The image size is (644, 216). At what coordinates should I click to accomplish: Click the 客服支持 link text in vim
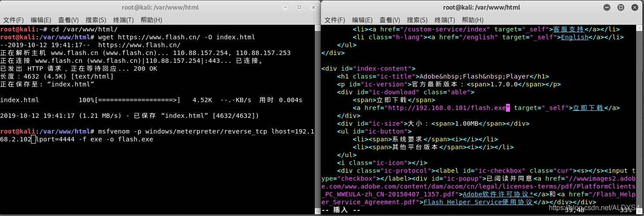click(x=568, y=29)
